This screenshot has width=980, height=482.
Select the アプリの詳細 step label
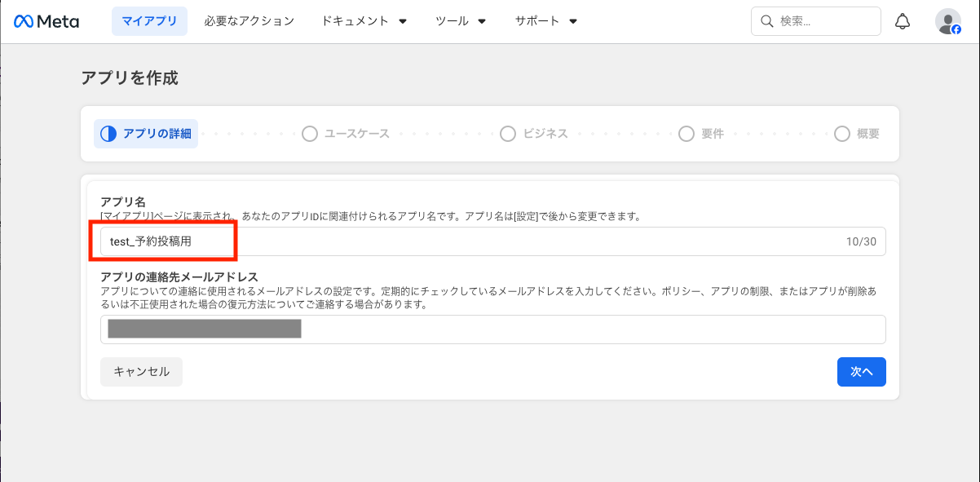coord(157,134)
